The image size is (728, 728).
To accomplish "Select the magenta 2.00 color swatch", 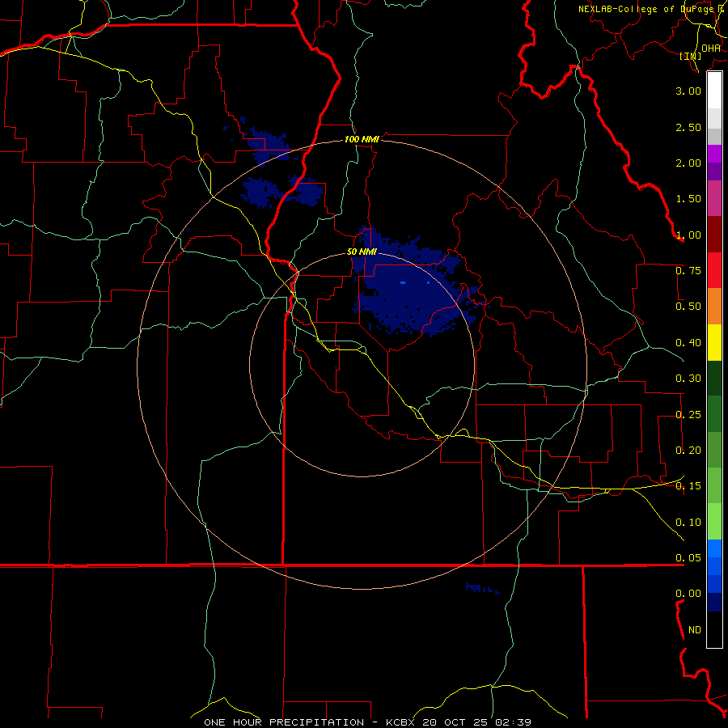I will tap(714, 154).
